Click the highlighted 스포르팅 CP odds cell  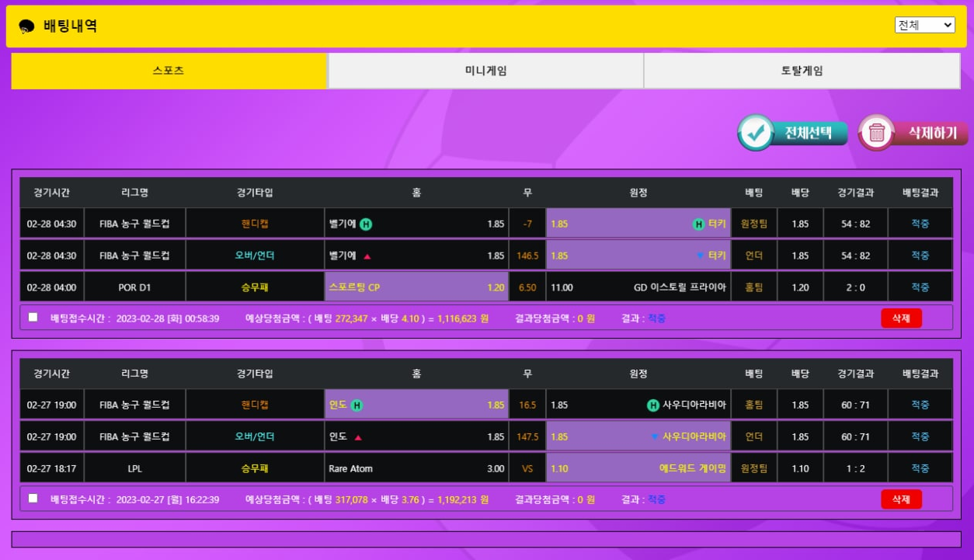point(416,287)
